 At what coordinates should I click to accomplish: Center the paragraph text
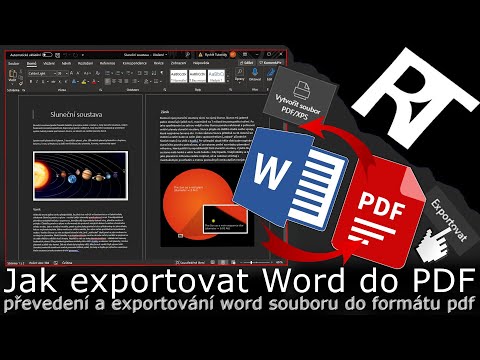114,81
